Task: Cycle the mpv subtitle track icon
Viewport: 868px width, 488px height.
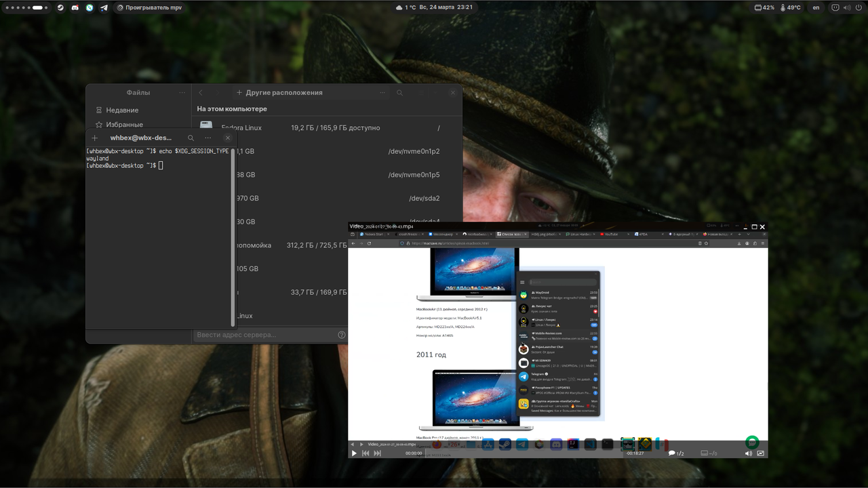Action: tap(709, 453)
